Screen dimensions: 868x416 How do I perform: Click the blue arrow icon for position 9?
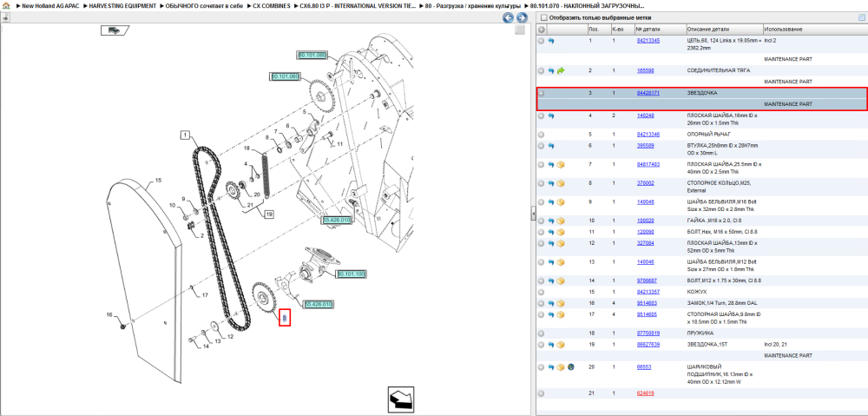click(551, 201)
